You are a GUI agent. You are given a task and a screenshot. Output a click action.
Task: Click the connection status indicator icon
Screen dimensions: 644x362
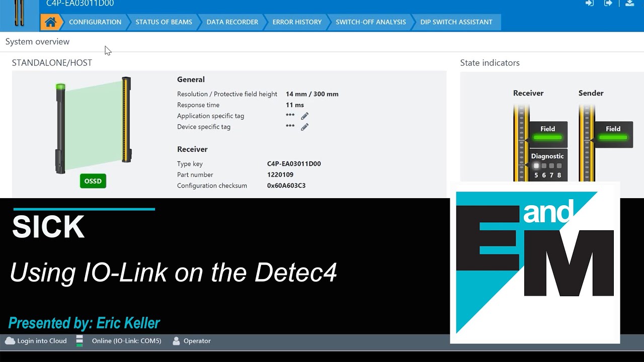coord(79,341)
